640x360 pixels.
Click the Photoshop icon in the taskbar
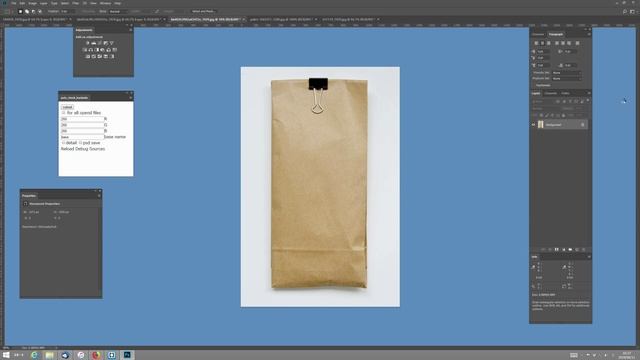(x=127, y=355)
